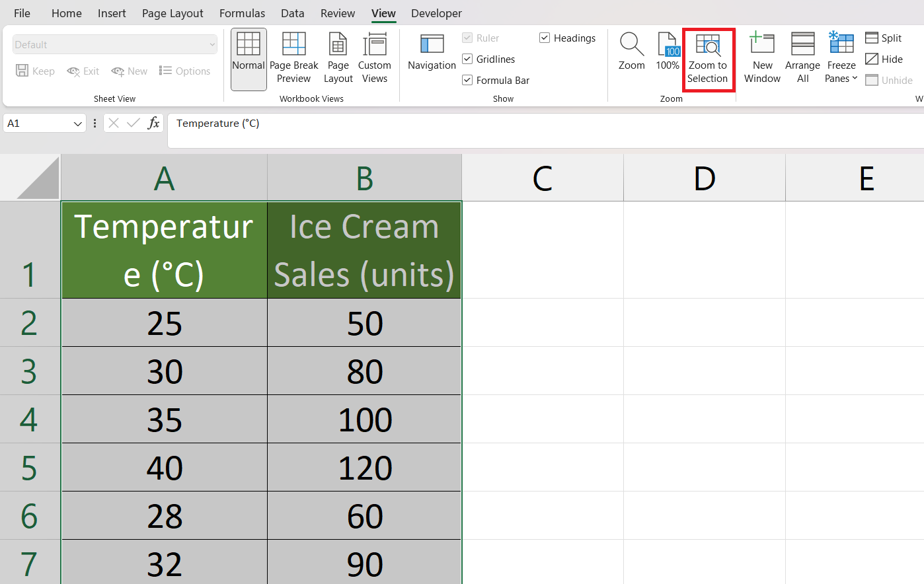
Task: Confirm entry with checkmark icon
Action: (134, 123)
